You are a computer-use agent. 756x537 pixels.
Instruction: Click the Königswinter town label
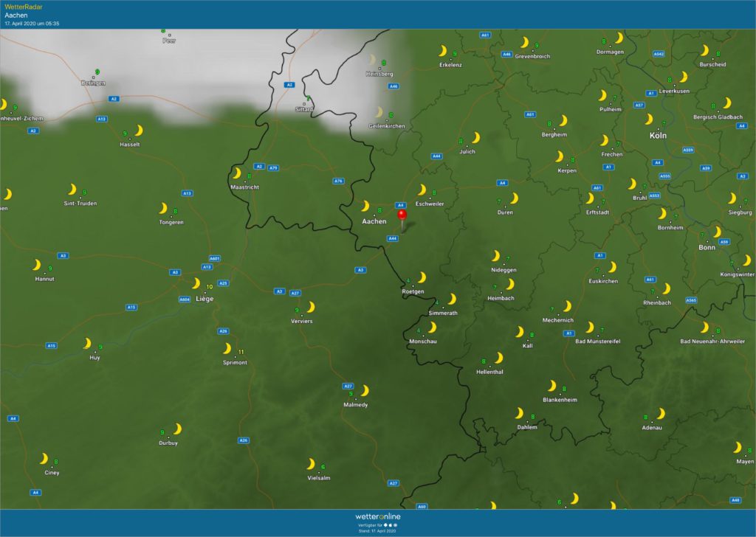[x=738, y=274]
